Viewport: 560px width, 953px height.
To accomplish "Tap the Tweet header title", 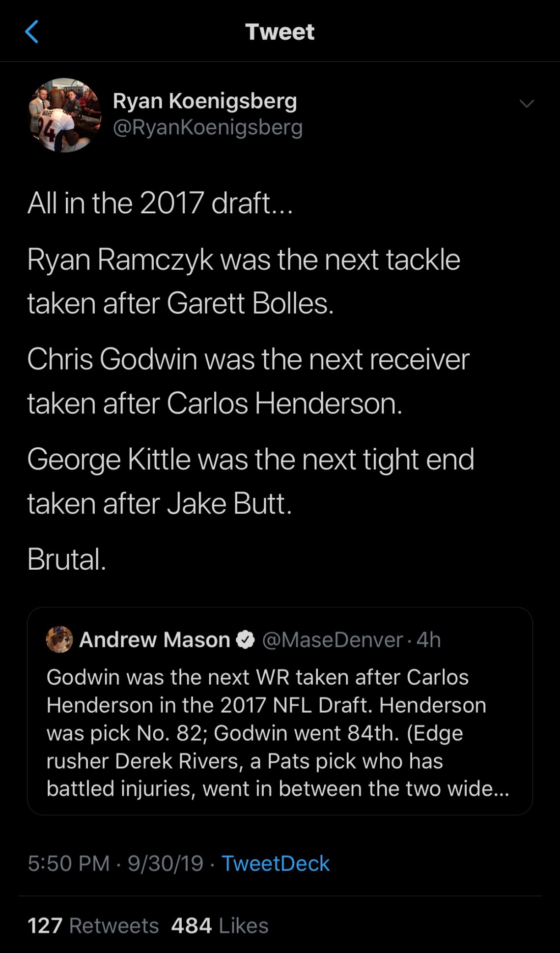I will click(280, 32).
